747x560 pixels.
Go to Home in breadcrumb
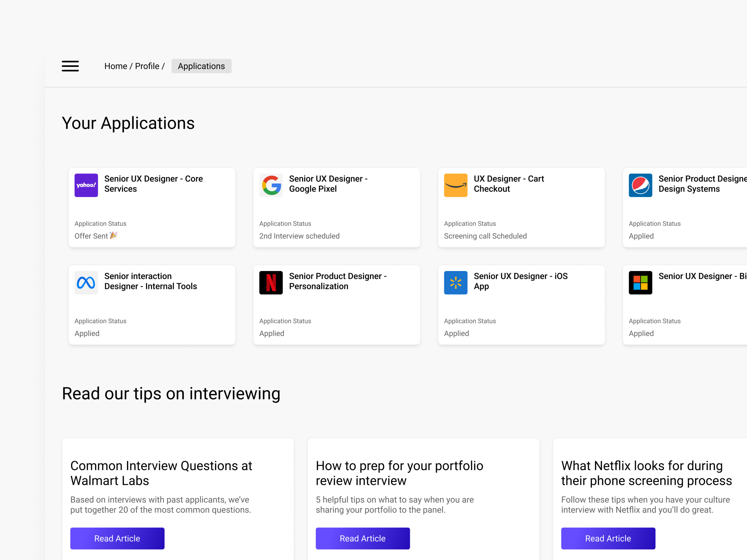[116, 66]
